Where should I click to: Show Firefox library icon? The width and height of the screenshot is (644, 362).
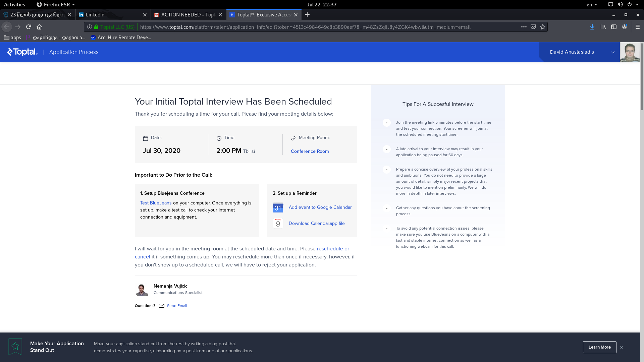pyautogui.click(x=603, y=27)
